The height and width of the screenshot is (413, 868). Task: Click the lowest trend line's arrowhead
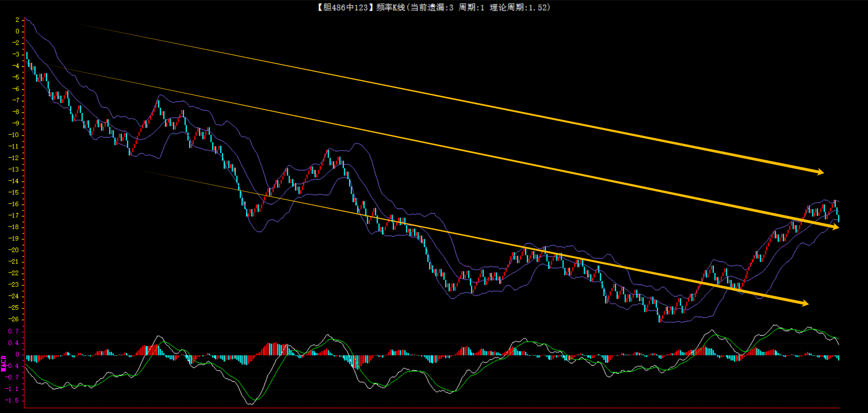[804, 303]
